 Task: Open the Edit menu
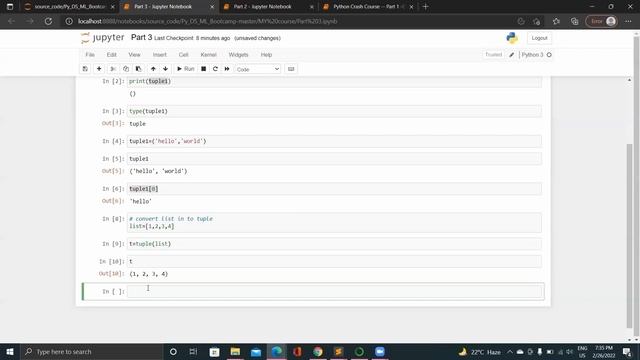coord(111,55)
